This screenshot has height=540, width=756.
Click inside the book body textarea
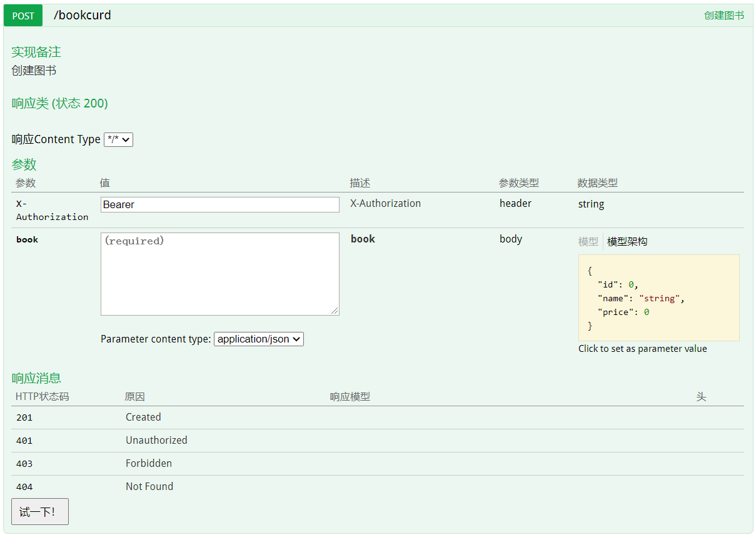pyautogui.click(x=220, y=274)
